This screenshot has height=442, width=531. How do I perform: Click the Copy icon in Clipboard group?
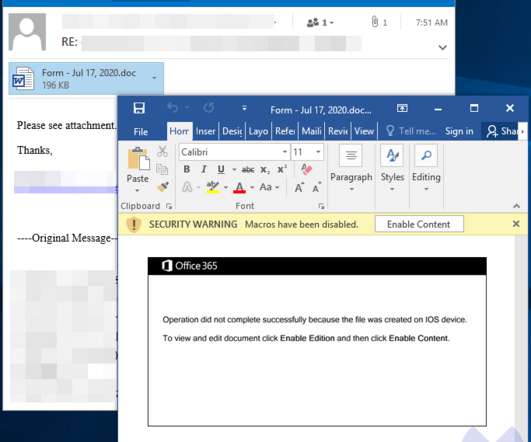[x=162, y=169]
